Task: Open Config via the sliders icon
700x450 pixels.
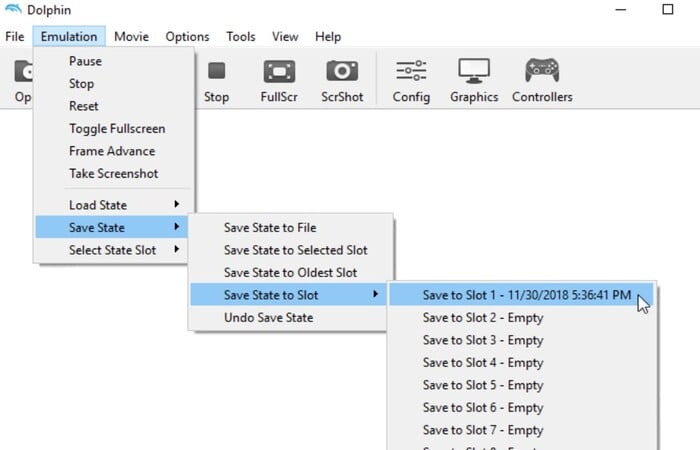Action: point(411,71)
